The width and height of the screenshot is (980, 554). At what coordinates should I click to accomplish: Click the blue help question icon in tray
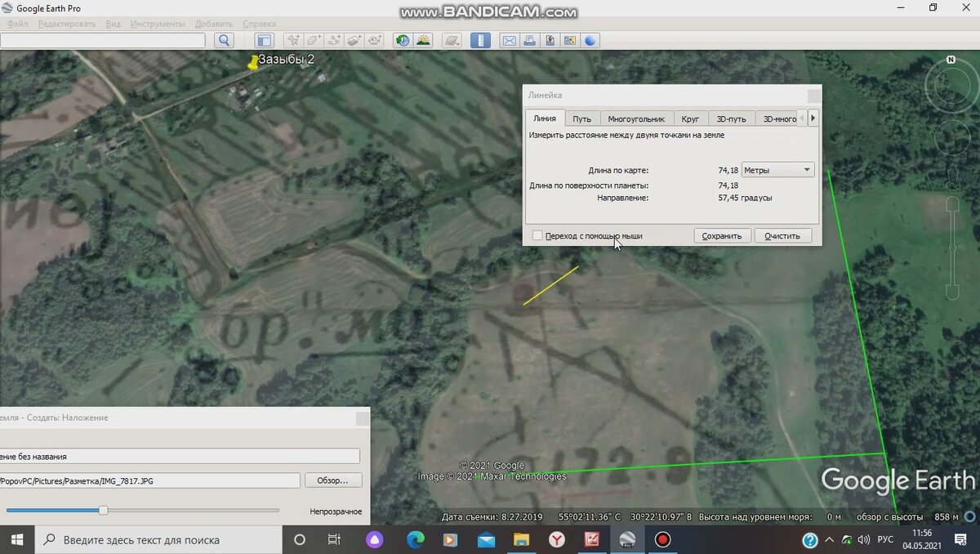[x=810, y=539]
